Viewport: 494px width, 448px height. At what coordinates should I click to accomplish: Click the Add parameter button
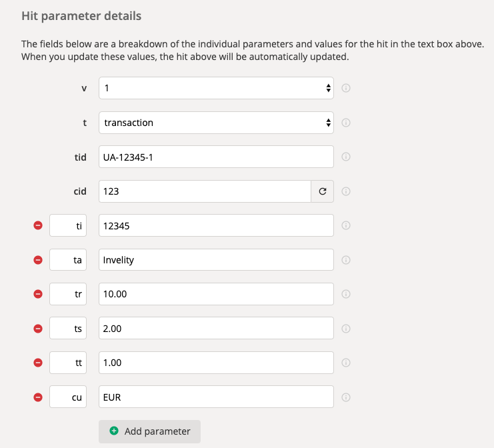(x=149, y=431)
